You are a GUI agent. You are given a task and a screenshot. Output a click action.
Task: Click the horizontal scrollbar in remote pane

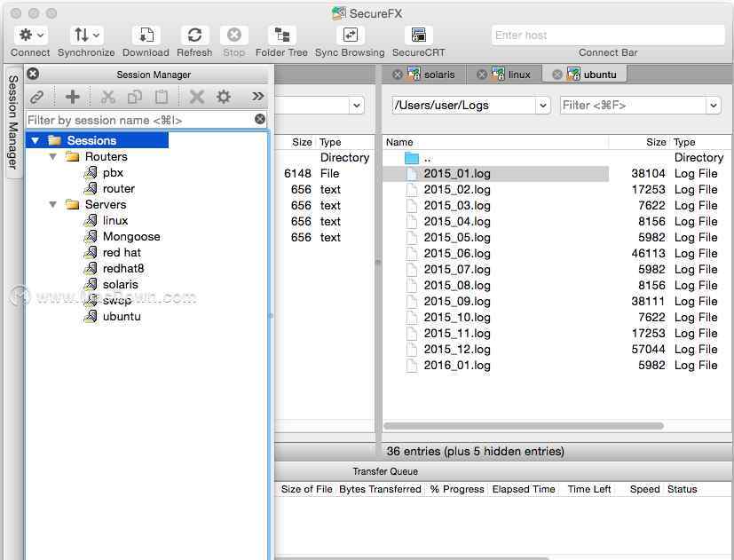524,426
